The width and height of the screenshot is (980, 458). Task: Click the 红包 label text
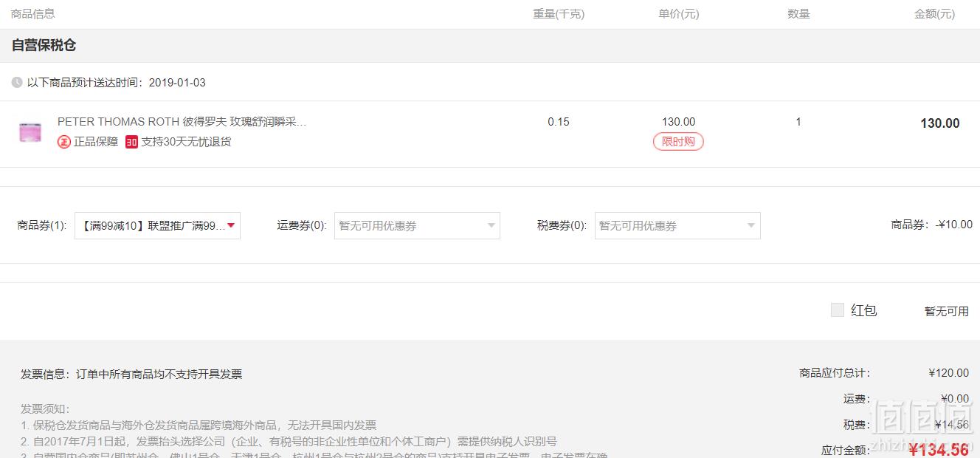tap(863, 310)
